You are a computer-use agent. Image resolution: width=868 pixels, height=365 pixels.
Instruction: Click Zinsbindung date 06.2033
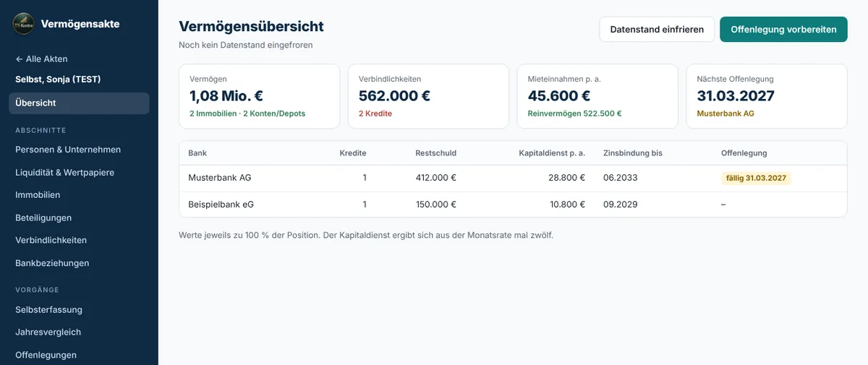point(621,178)
